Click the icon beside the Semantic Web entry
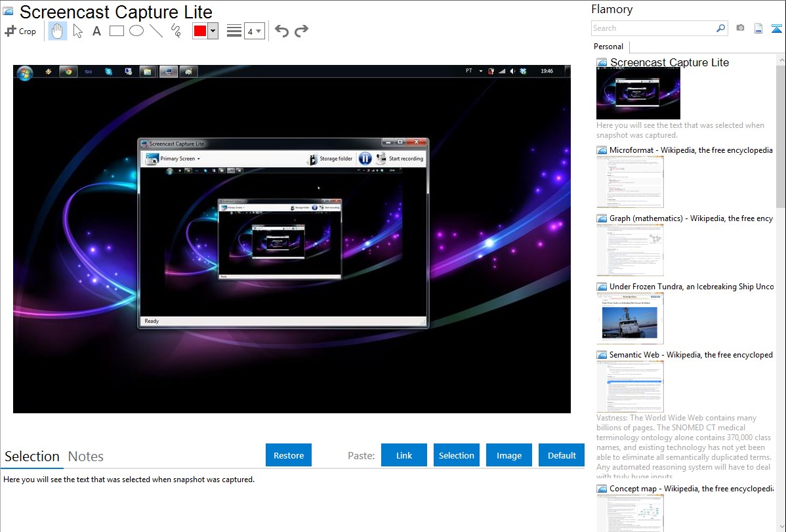Viewport: 786px width, 532px height. point(602,354)
